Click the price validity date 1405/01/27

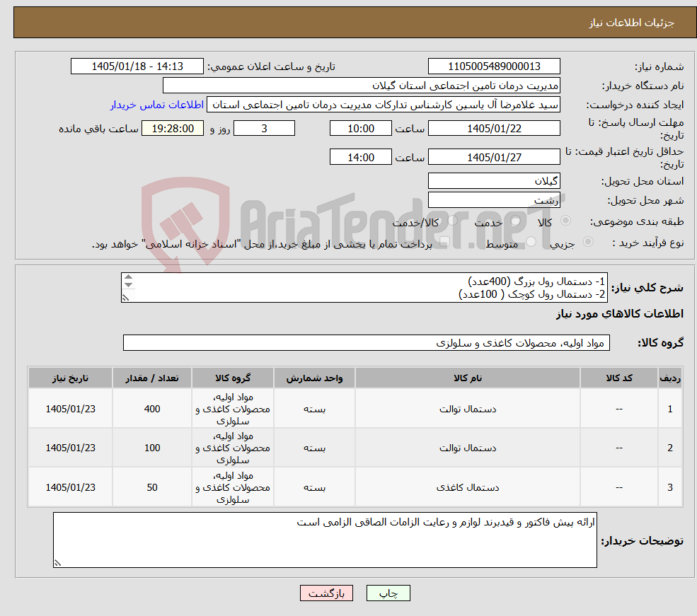(x=494, y=157)
